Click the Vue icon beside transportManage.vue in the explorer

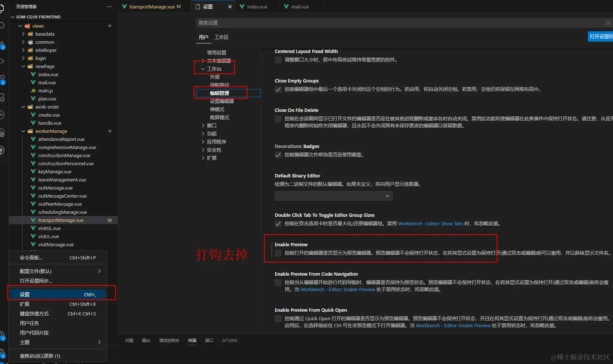33,220
